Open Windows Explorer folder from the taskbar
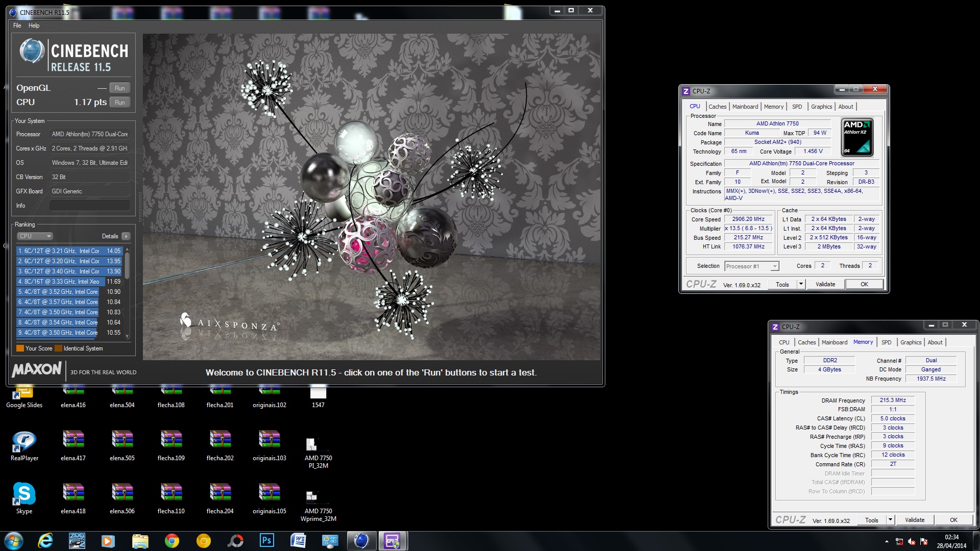Image resolution: width=980 pixels, height=551 pixels. tap(140, 541)
